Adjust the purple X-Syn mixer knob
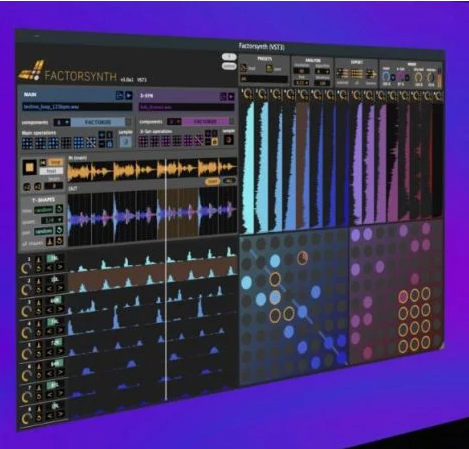469x449 pixels. pyautogui.click(x=401, y=77)
